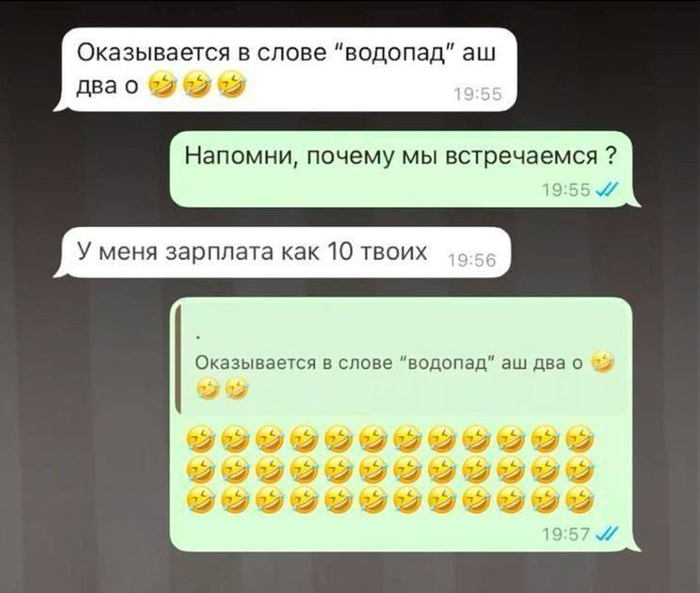
Task: Click the 'водопад' joke message at 19:55
Action: [x=286, y=69]
